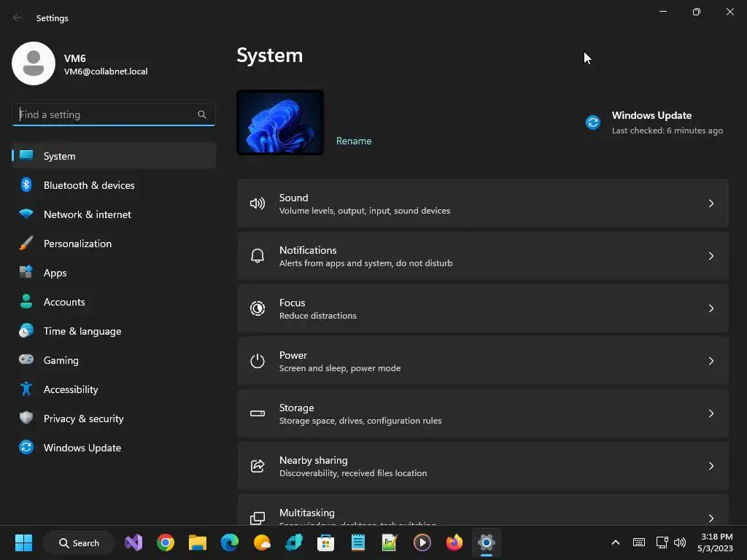
Task: Select Time & language label
Action: coord(82,332)
